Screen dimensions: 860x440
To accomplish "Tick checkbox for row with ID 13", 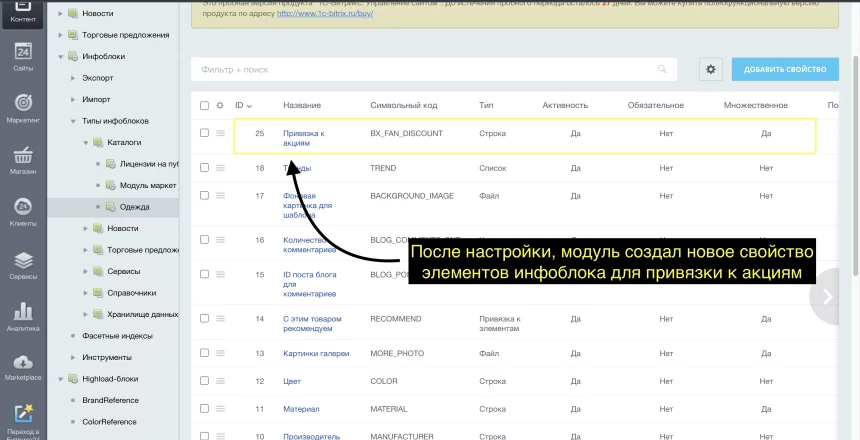I will 205,353.
